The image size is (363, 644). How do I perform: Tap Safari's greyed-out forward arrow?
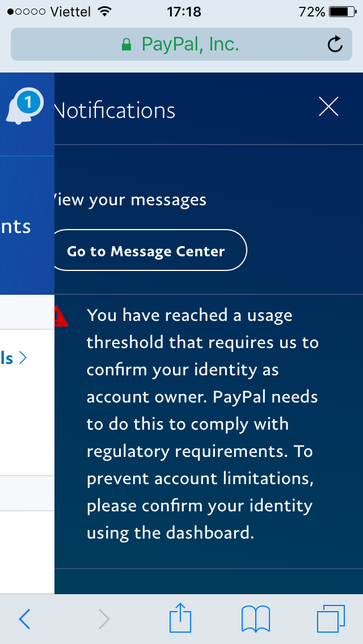pos(103,619)
